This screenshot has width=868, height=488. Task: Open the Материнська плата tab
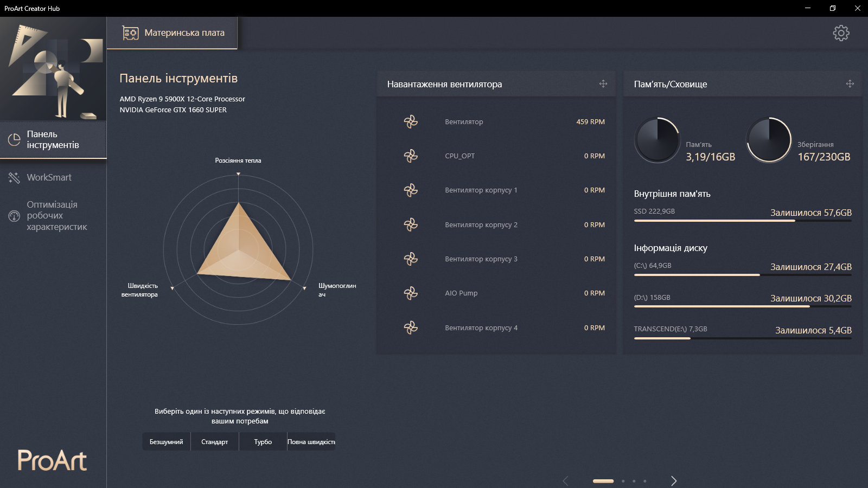coord(173,33)
